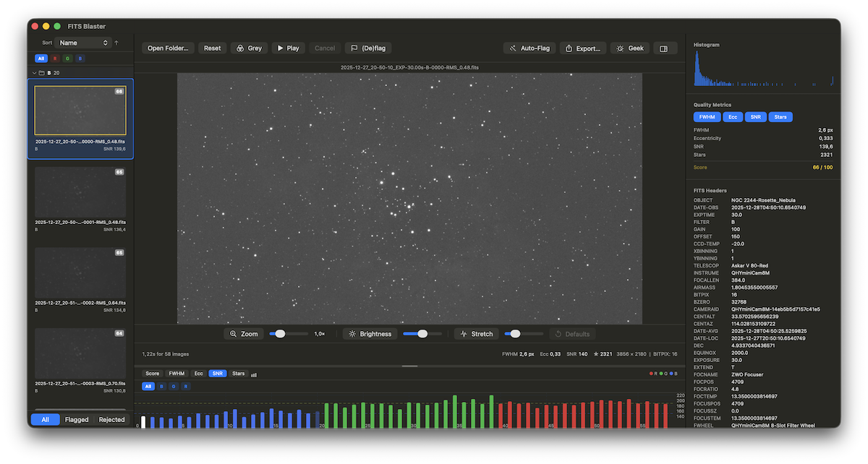Click the Open Folder button
This screenshot has width=868, height=464.
tap(167, 48)
